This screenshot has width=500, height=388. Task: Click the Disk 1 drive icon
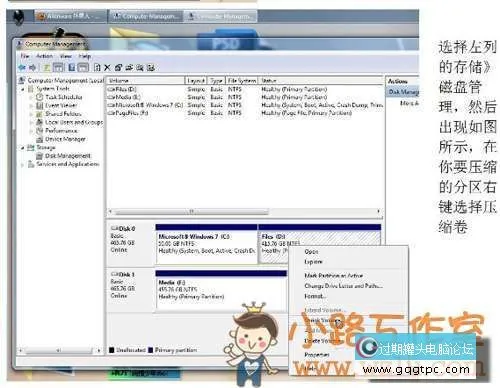(x=115, y=274)
